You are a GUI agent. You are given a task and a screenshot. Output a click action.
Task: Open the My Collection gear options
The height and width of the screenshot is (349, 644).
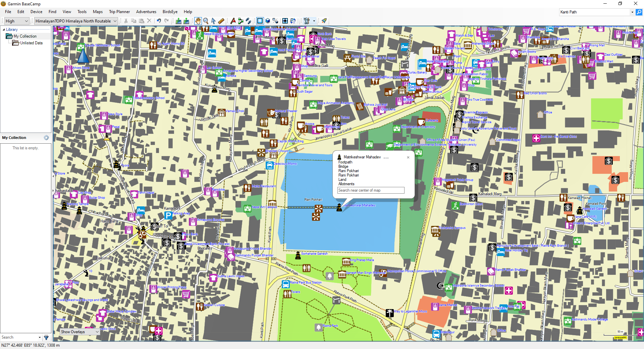46,138
